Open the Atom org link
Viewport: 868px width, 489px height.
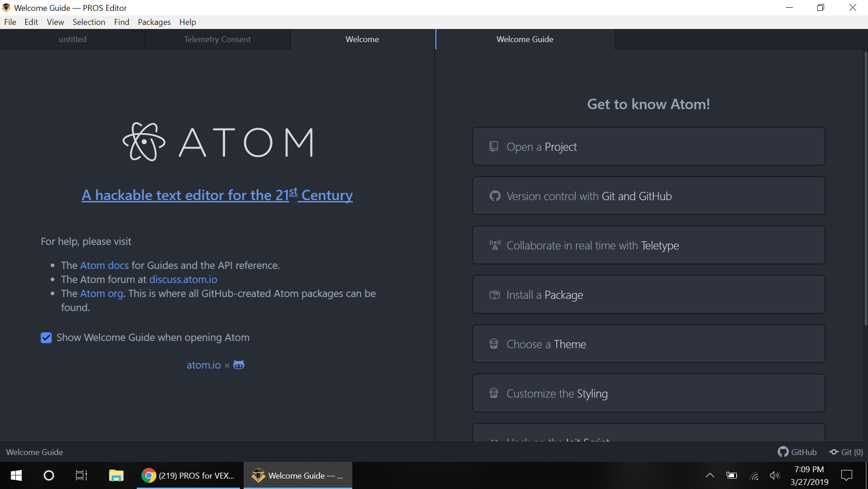(x=101, y=293)
